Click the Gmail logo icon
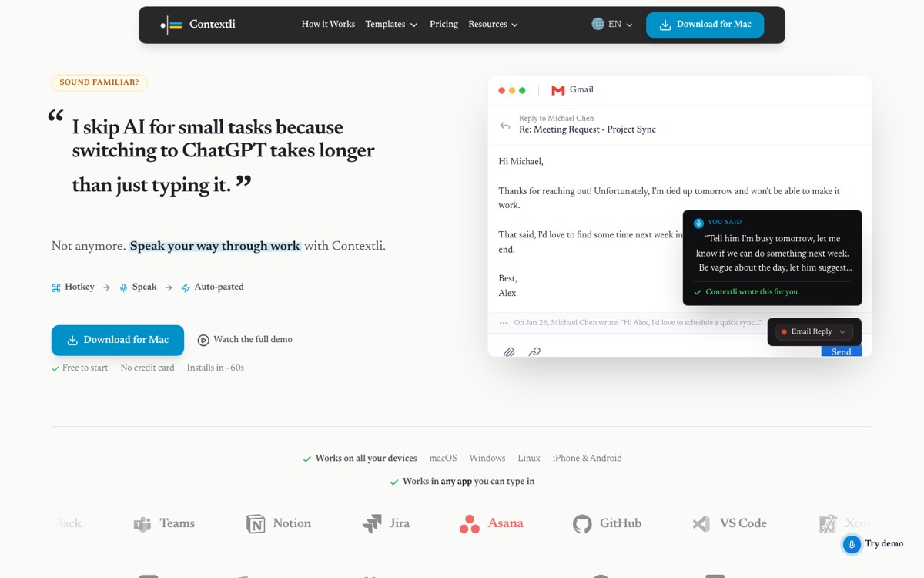This screenshot has height=578, width=924. pyautogui.click(x=558, y=90)
